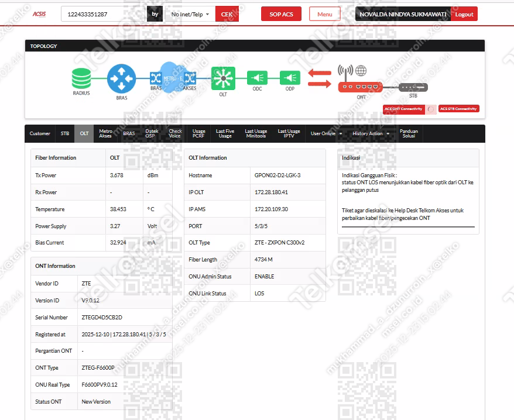Click Serial Number value ZTEGD4D5CB2D
514x420 pixels.
(x=102, y=318)
